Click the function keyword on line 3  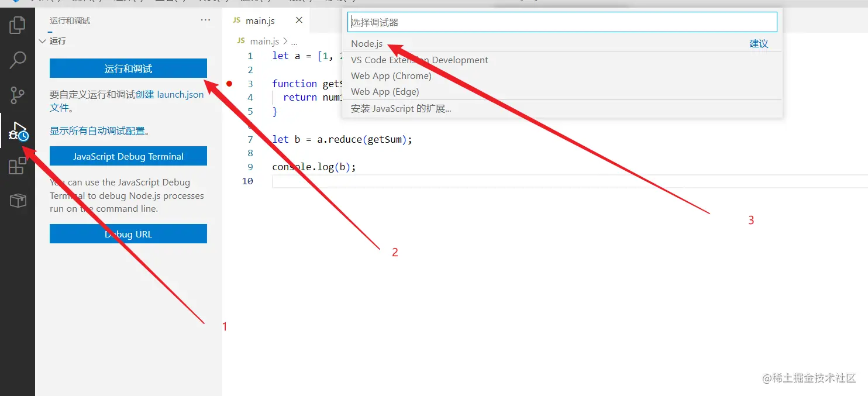click(x=294, y=84)
